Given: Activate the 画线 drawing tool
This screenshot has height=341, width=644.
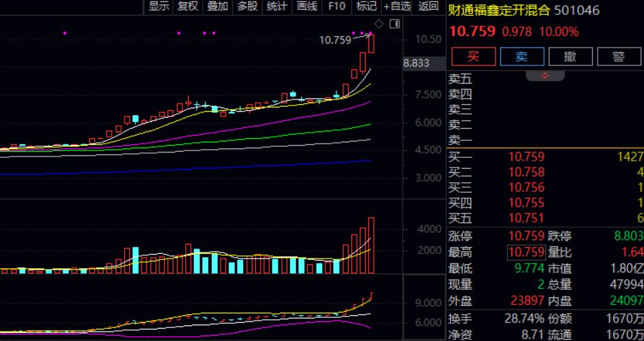Looking at the screenshot, I should pyautogui.click(x=307, y=6).
